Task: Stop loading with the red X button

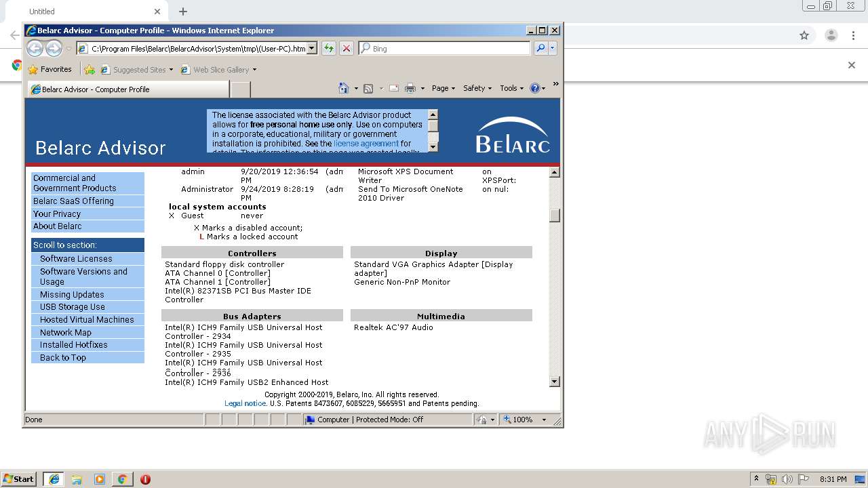Action: [347, 48]
